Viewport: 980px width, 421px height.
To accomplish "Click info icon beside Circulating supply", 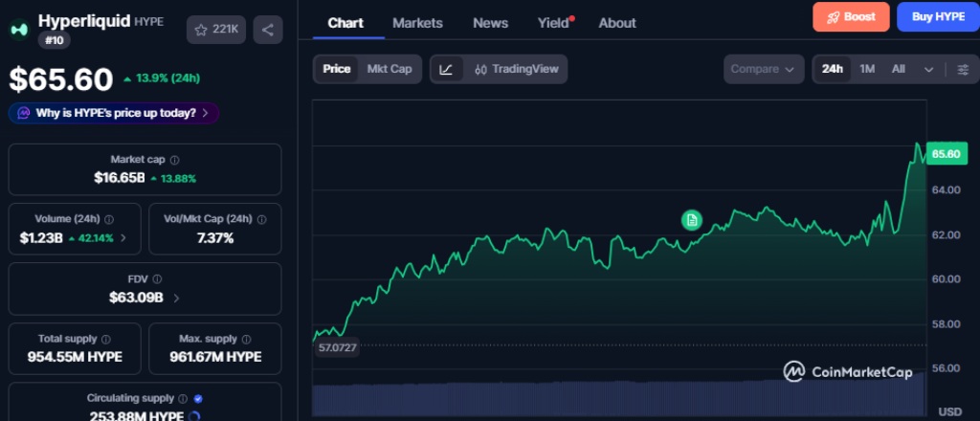I will coord(183,398).
